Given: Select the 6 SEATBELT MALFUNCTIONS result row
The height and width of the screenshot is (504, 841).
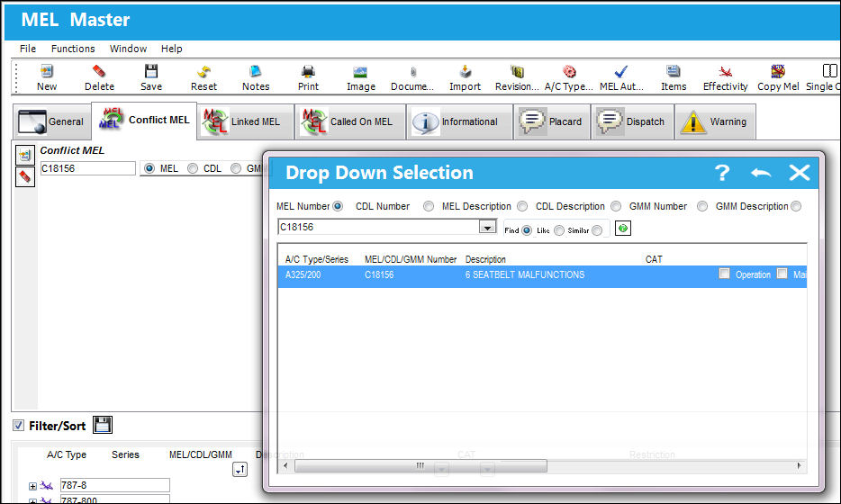Looking at the screenshot, I should click(x=542, y=275).
